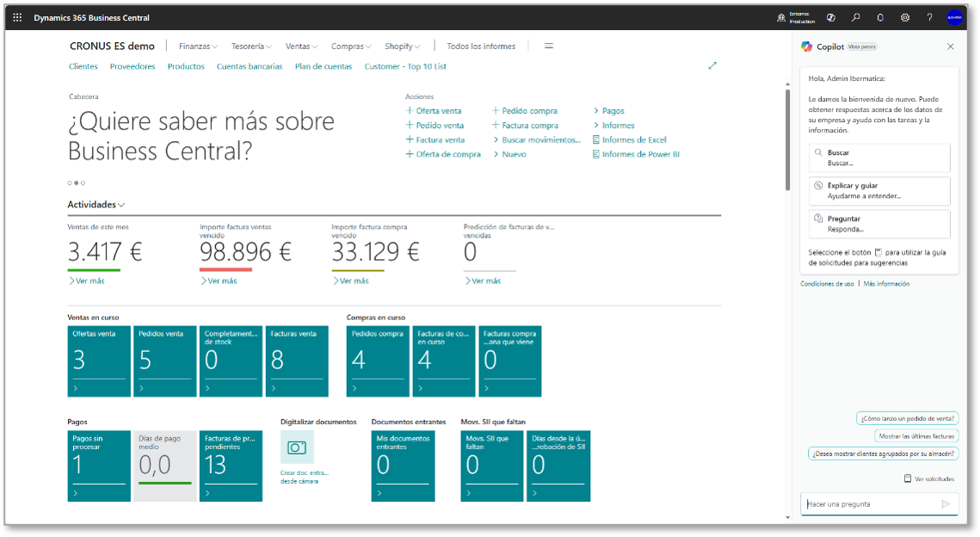Click the help question mark icon

(929, 17)
